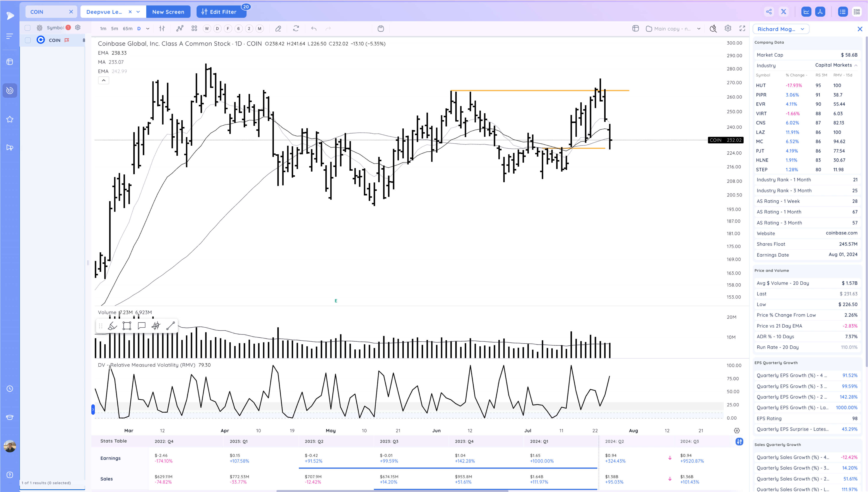Toggle the checkbox next to COIN row
Image resolution: width=868 pixels, height=492 pixels.
point(28,40)
